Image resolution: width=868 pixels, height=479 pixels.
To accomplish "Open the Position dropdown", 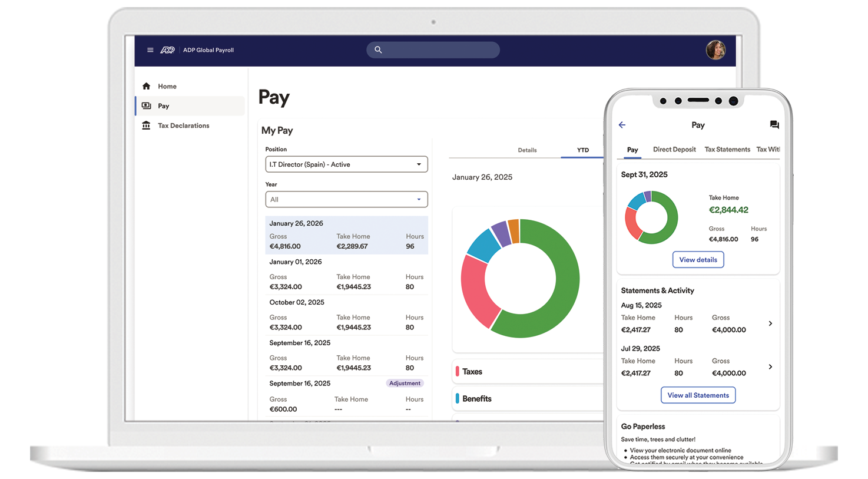I will 346,164.
